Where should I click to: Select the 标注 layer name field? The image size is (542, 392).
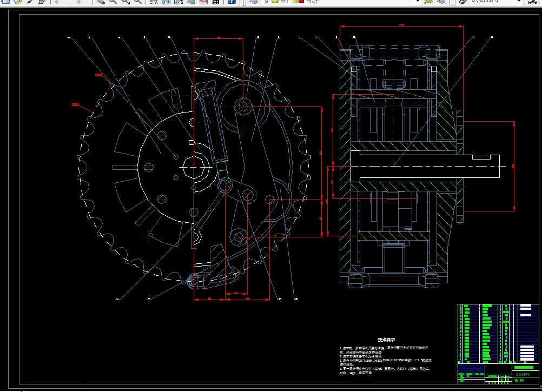[x=341, y=2]
